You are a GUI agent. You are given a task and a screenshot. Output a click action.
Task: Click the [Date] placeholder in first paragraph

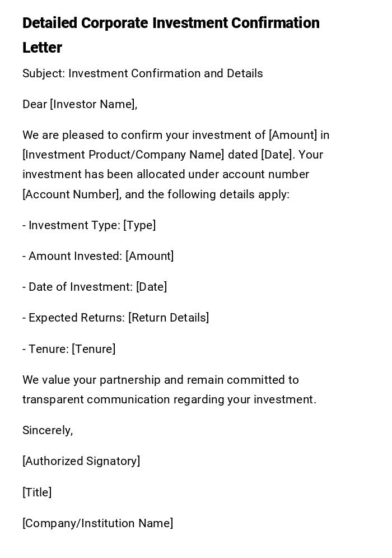pyautogui.click(x=276, y=155)
